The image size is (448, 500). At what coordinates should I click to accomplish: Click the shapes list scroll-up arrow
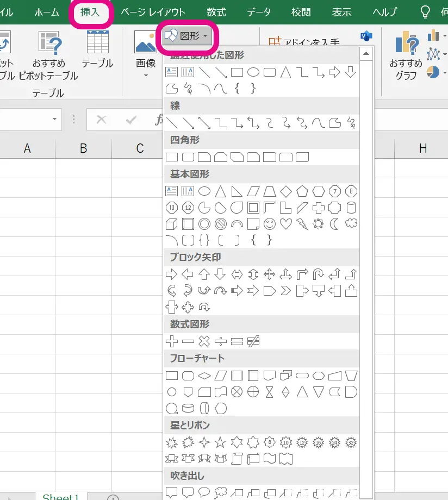[x=366, y=54]
